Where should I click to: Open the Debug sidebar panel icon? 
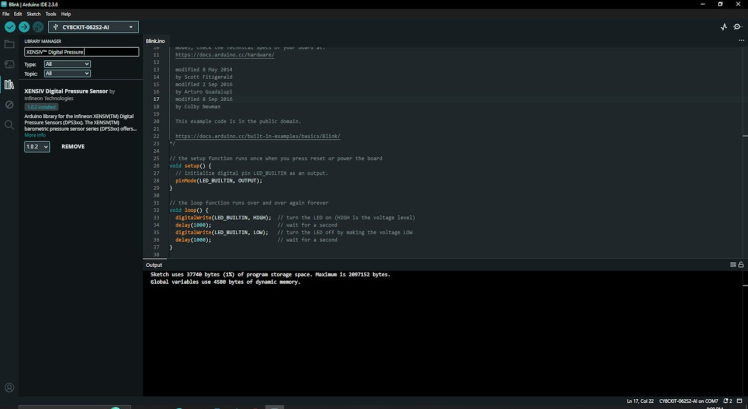(x=9, y=104)
